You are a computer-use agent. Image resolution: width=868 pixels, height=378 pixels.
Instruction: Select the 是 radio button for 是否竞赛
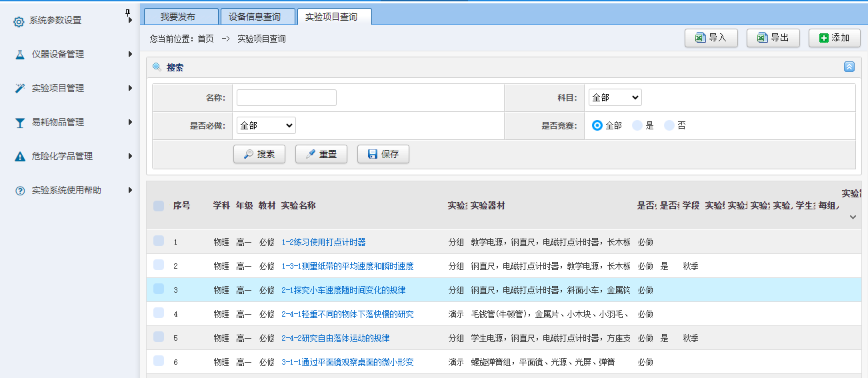637,125
